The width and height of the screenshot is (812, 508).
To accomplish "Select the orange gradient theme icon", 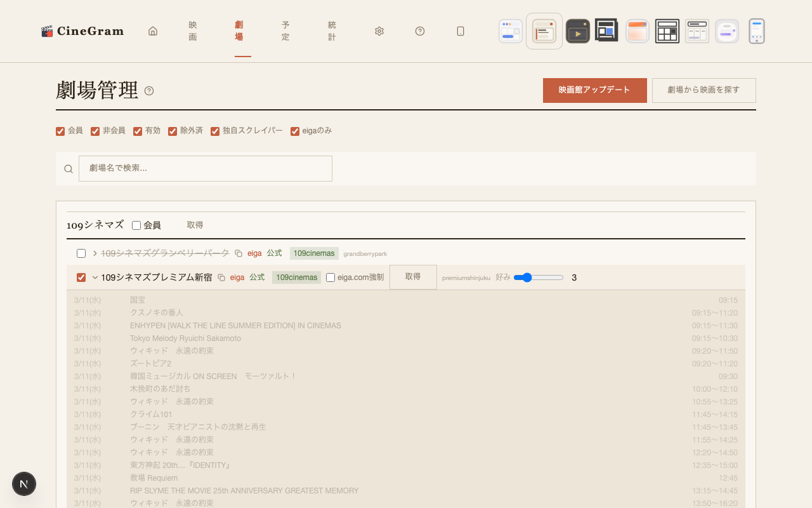I will coord(637,31).
